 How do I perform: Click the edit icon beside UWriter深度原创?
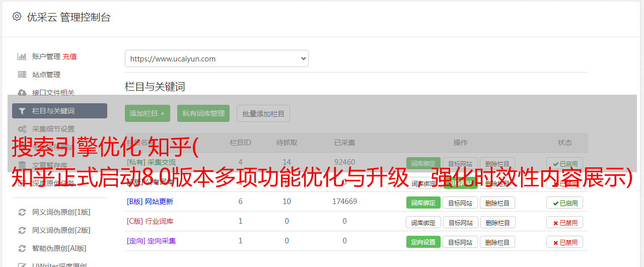pos(22,265)
